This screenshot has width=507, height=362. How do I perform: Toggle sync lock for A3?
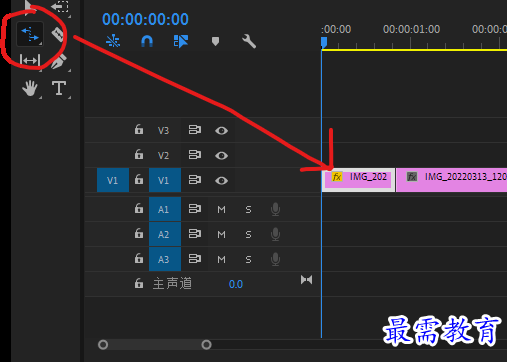[x=195, y=259]
